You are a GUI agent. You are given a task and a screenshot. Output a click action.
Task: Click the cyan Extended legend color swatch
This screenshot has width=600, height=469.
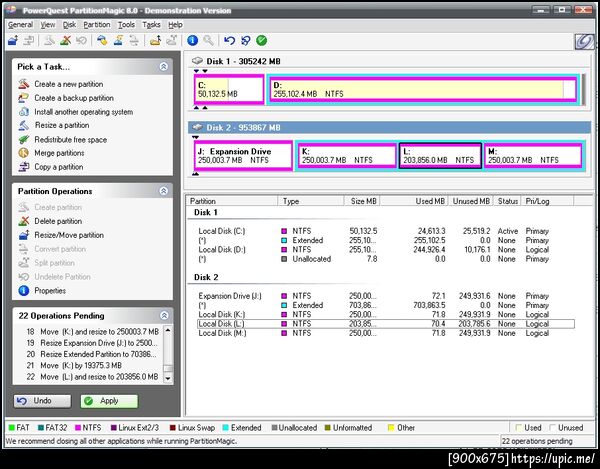click(226, 428)
